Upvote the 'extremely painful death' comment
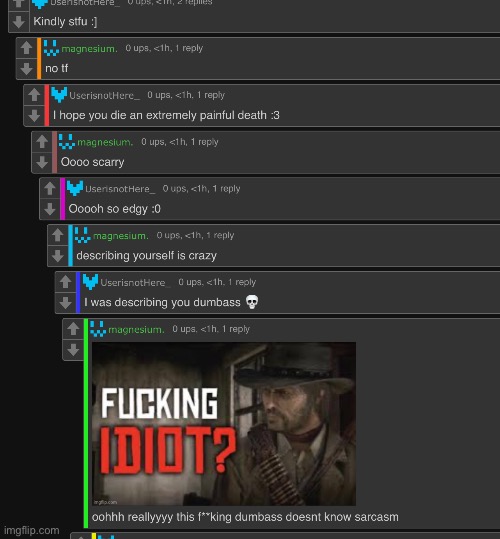Viewport: 500px width, 539px height. pos(34,95)
